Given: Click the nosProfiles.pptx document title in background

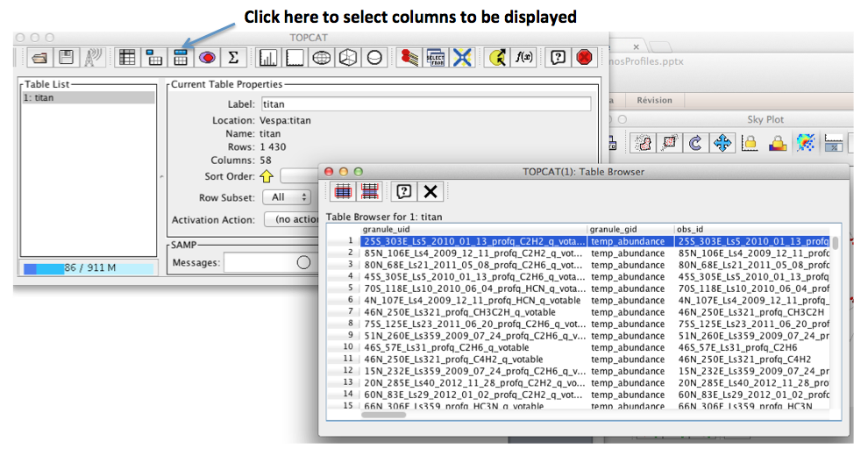Looking at the screenshot, I should (x=646, y=61).
